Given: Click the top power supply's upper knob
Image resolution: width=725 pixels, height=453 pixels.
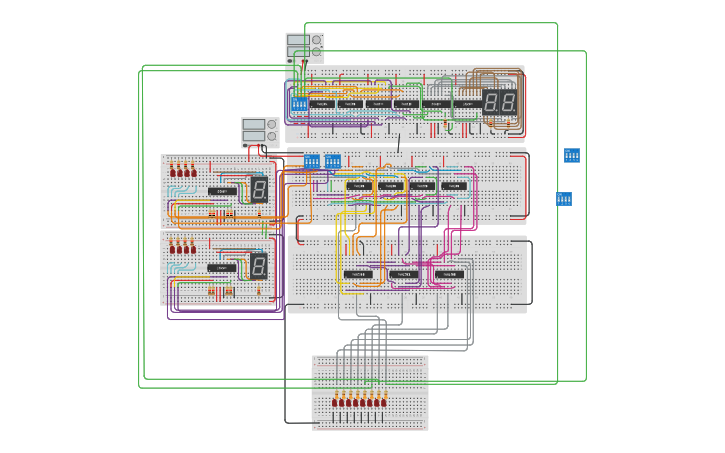Looking at the screenshot, I should (x=316, y=41).
